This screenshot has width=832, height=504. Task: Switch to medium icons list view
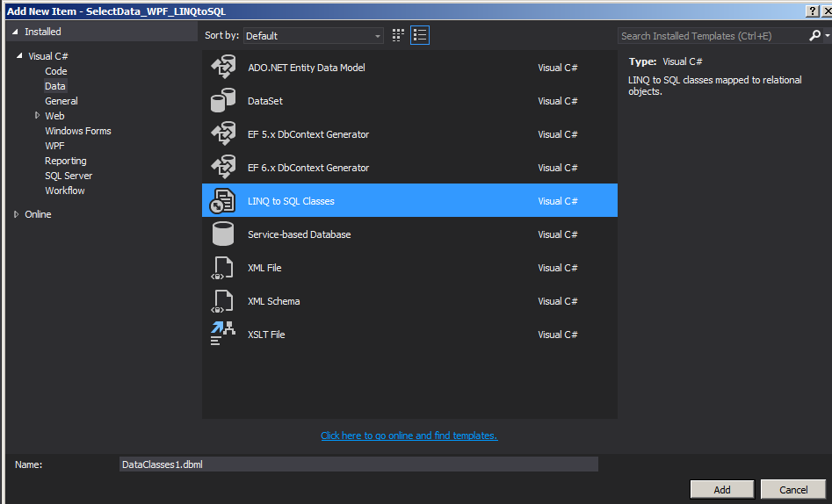(x=420, y=35)
